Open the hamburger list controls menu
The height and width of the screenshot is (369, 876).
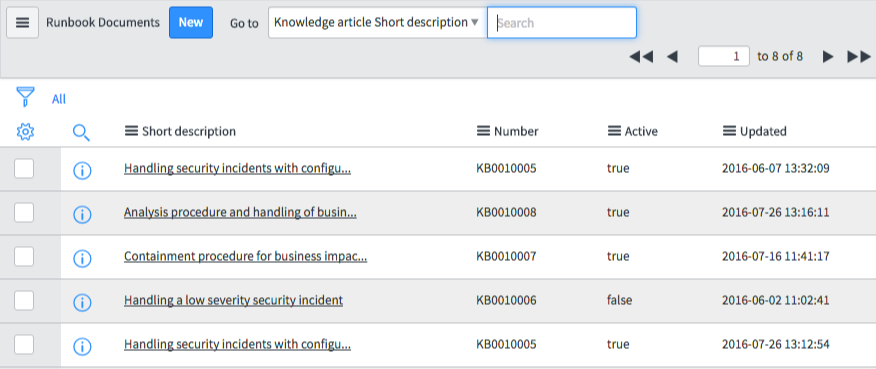click(x=22, y=23)
